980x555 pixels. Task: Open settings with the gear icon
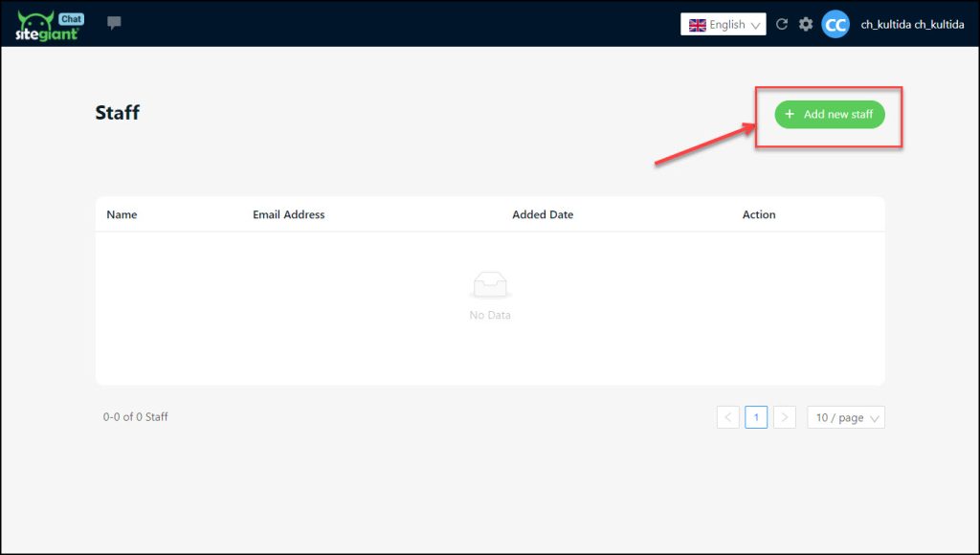(806, 25)
